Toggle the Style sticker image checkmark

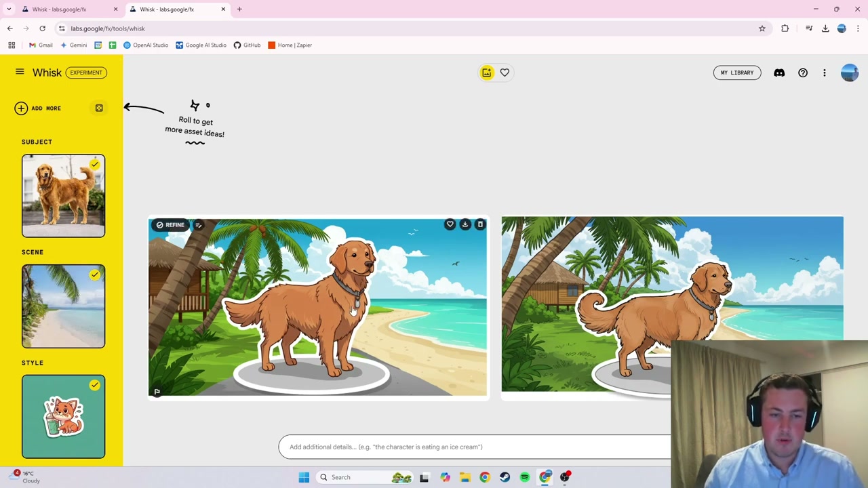pyautogui.click(x=95, y=385)
